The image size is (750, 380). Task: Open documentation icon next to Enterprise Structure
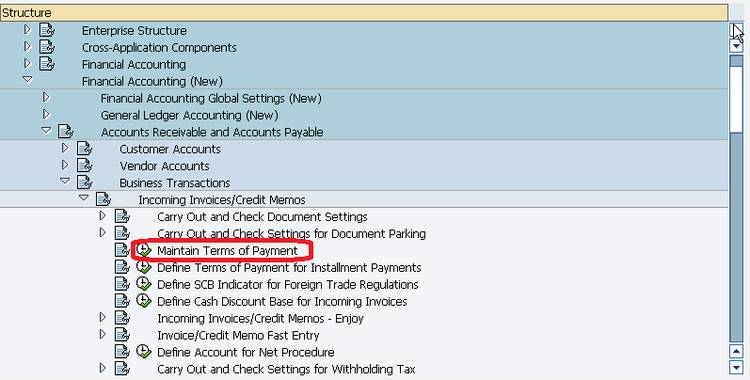click(x=47, y=30)
